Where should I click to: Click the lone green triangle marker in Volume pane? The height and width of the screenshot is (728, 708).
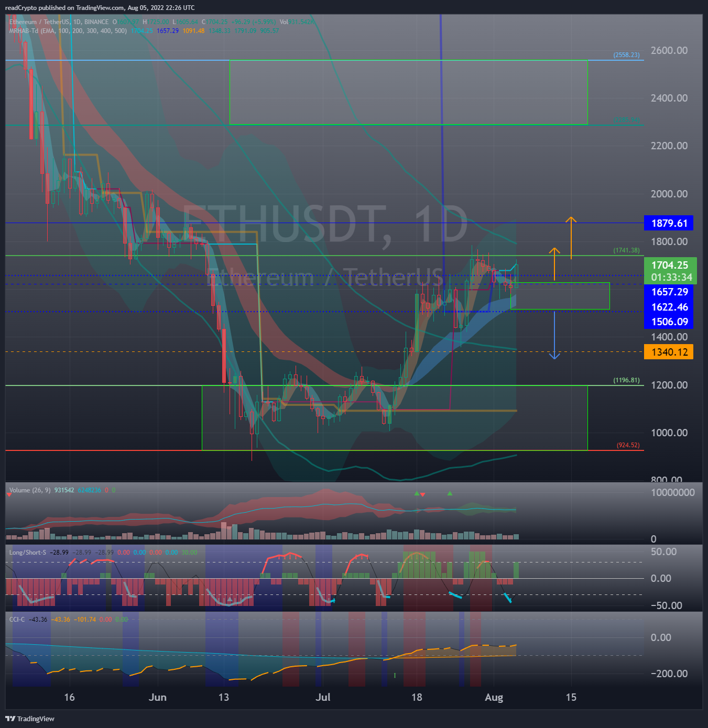[450, 493]
